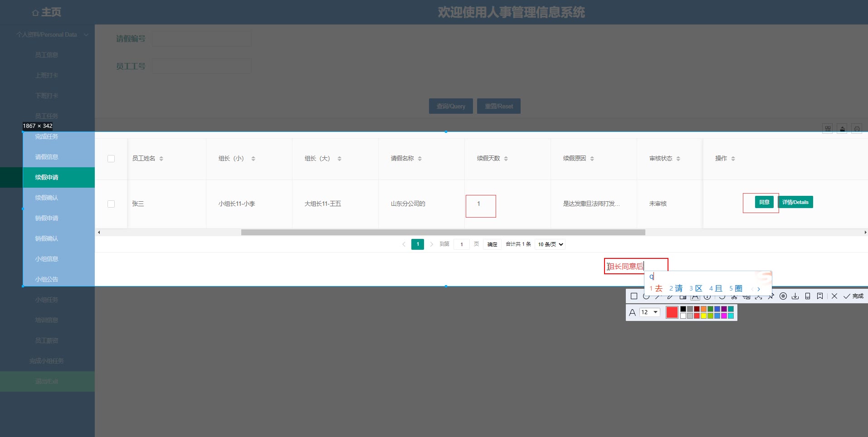Tick the checkbox for 张三's row
868x437 pixels.
111,204
